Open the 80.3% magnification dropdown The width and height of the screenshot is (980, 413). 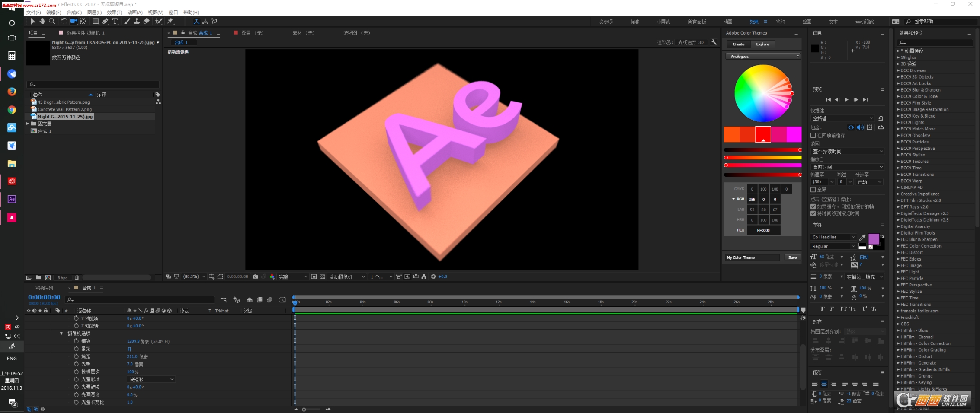pyautogui.click(x=194, y=276)
